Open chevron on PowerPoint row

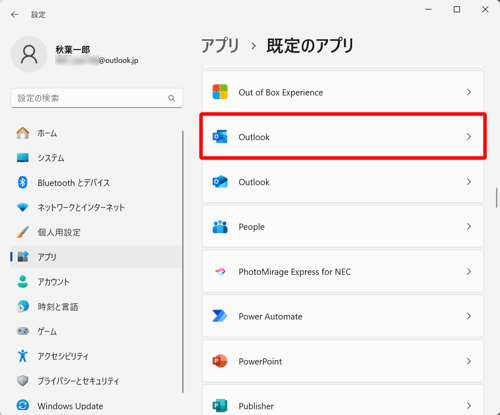point(469,361)
